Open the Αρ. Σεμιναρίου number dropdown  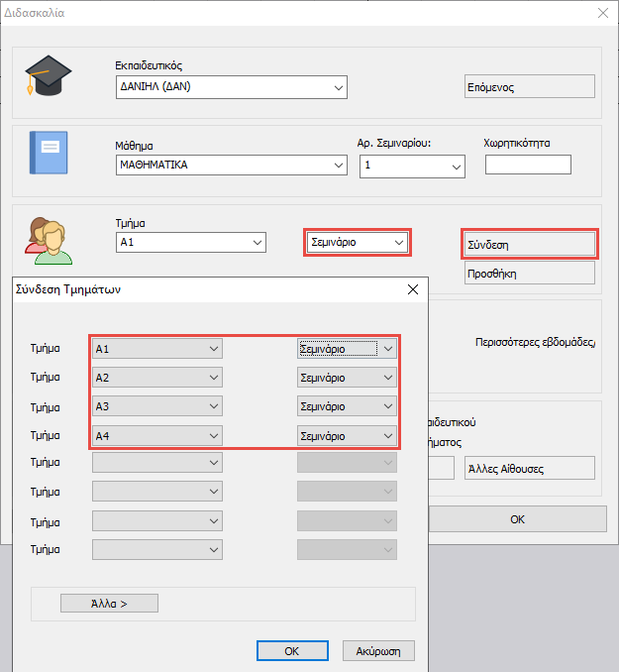pos(412,166)
